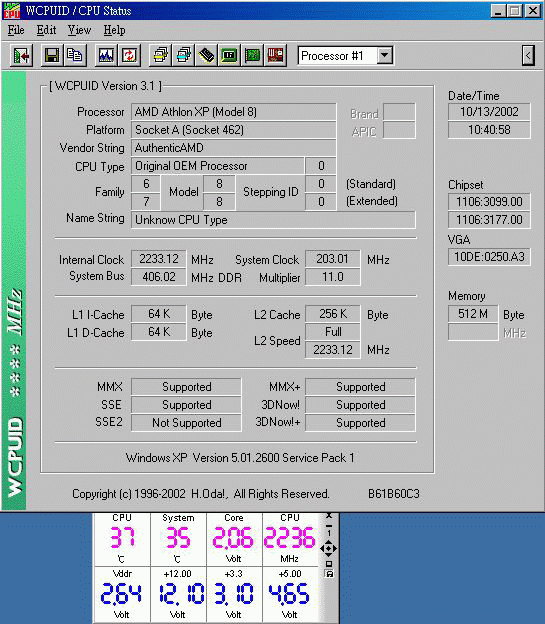Viewport: 545px width, 624px height.
Task: Click the red refresh arrows icon
Action: (129, 55)
